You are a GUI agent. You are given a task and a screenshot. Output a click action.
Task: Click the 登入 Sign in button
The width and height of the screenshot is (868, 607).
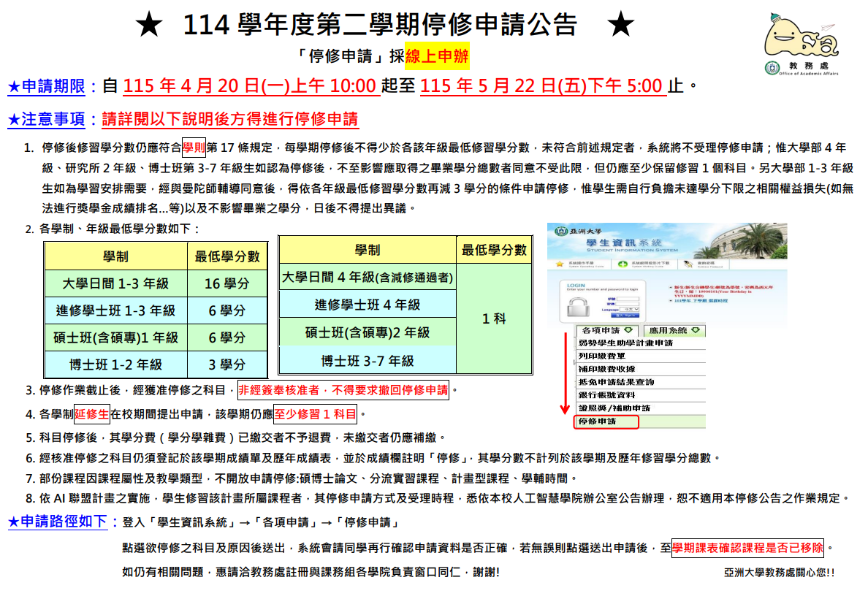coord(626,315)
